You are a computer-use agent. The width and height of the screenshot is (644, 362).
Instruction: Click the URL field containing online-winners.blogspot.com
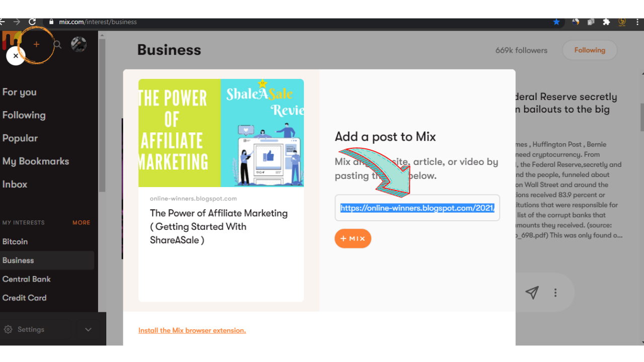(x=417, y=208)
